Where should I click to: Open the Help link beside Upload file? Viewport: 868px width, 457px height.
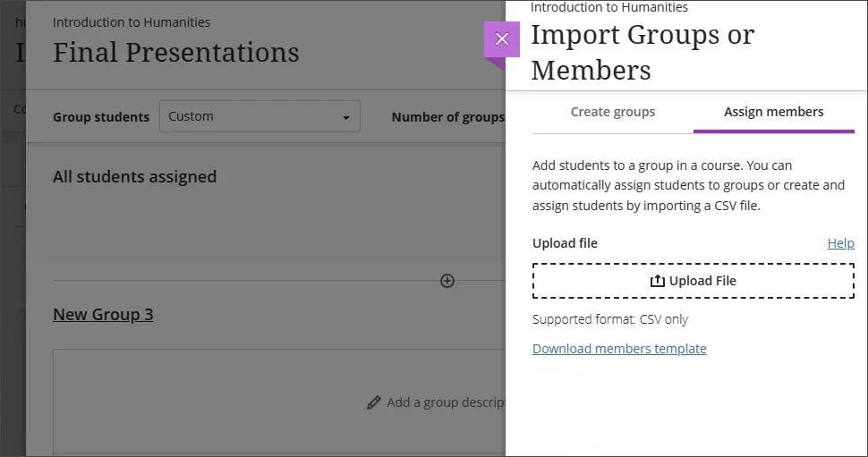pos(840,243)
